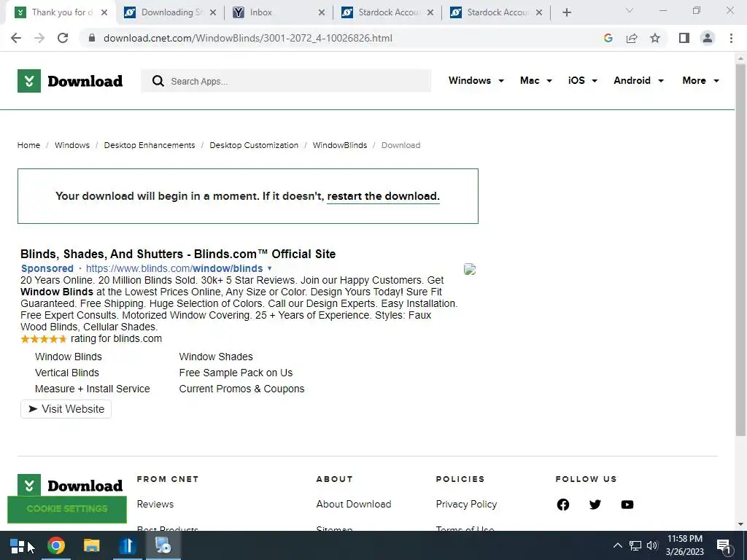The image size is (747, 560).
Task: Select the 'Thank you for' tab
Action: [61, 12]
